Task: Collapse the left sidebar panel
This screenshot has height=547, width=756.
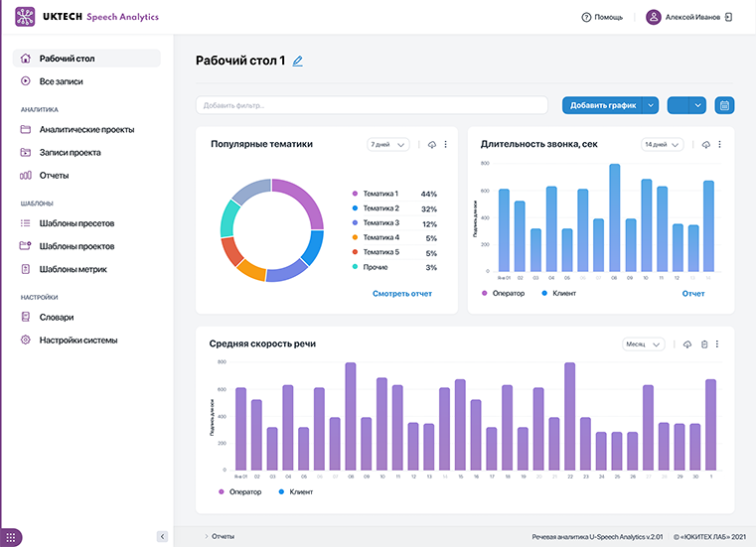Action: tap(162, 537)
